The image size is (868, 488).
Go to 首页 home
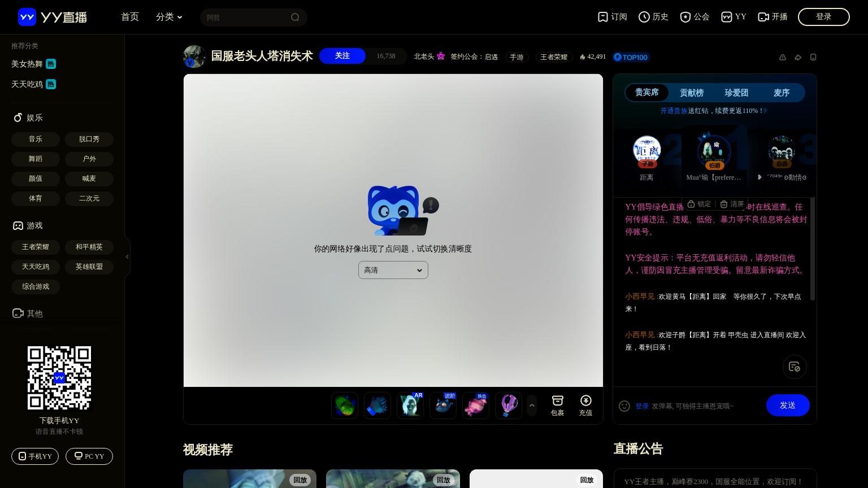[130, 17]
